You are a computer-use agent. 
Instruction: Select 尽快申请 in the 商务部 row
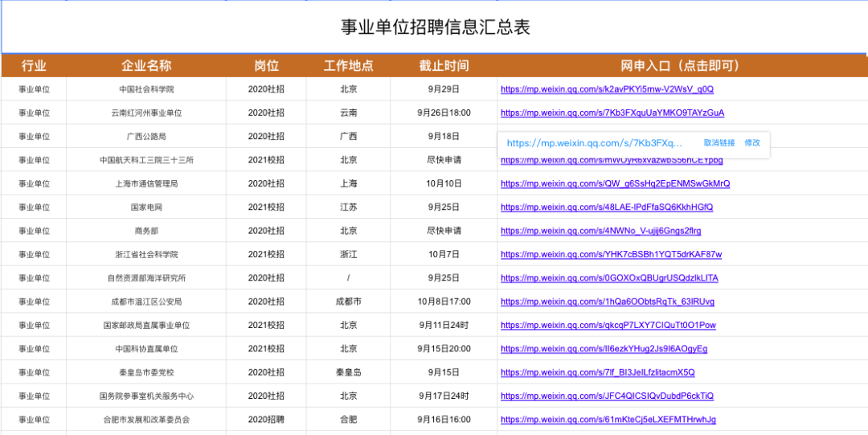[x=444, y=231]
